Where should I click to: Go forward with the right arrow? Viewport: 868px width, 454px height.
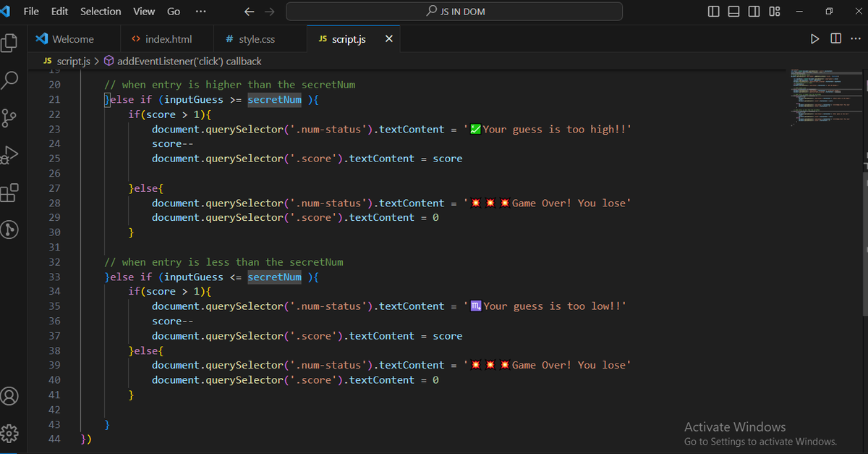[x=271, y=12]
